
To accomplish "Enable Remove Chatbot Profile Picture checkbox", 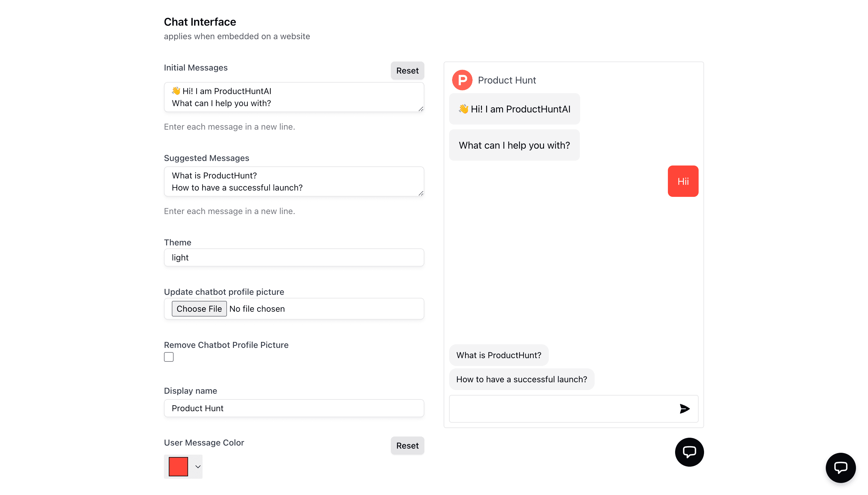I will (x=169, y=357).
